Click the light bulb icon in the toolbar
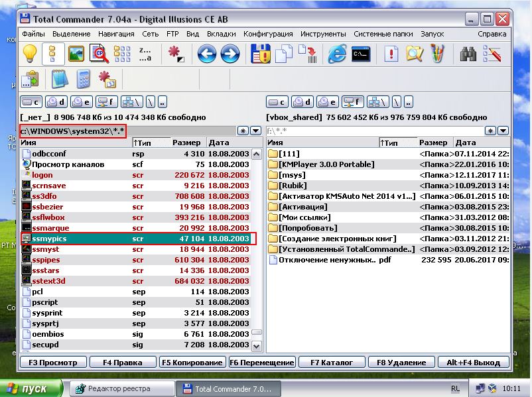The height and width of the screenshot is (397, 532). (29, 54)
